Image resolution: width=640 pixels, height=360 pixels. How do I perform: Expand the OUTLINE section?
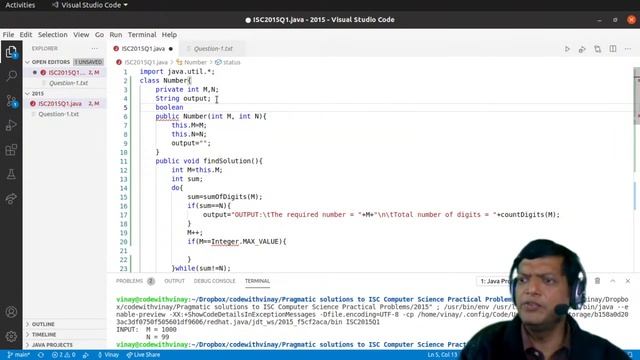(x=65, y=324)
